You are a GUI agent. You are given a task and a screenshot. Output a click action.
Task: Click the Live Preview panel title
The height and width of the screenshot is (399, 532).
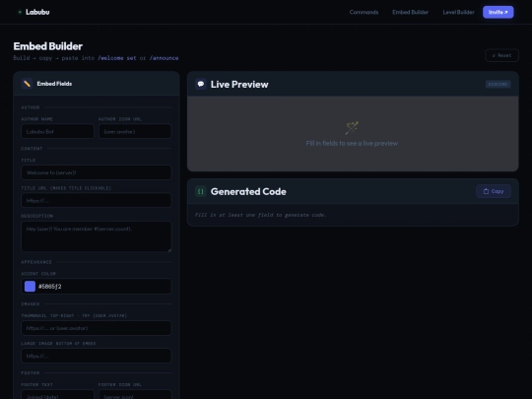(239, 84)
